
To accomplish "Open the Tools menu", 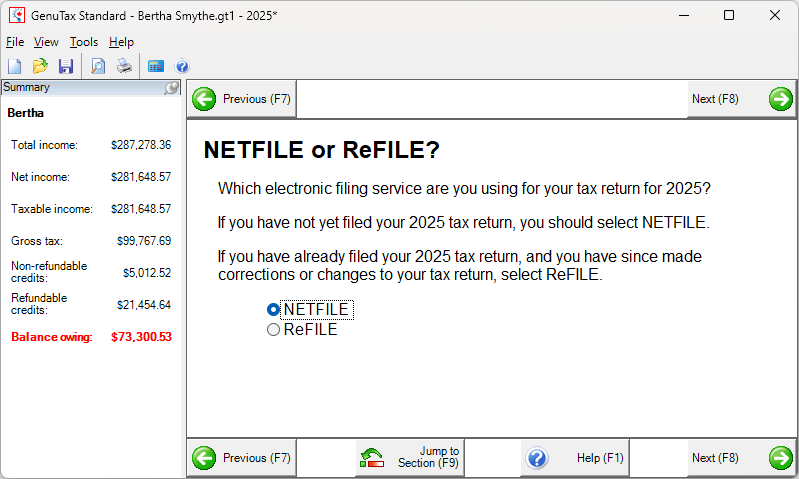I will (x=84, y=42).
